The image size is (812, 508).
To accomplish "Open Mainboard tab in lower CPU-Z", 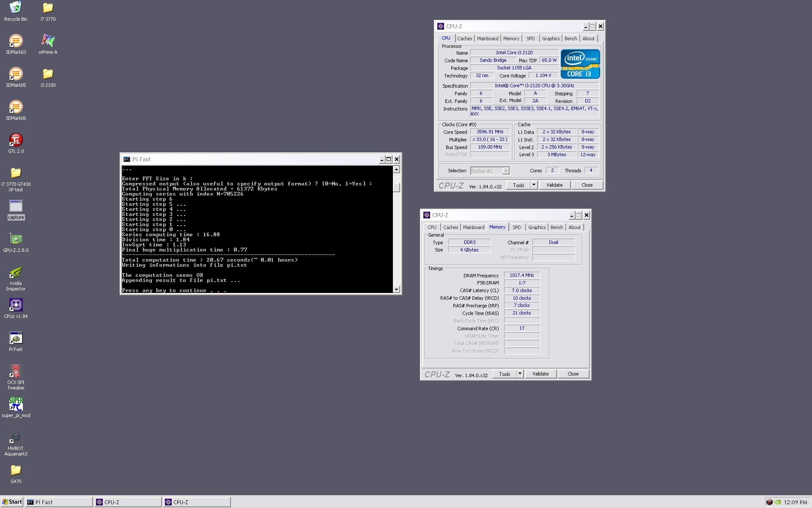I will [x=474, y=227].
